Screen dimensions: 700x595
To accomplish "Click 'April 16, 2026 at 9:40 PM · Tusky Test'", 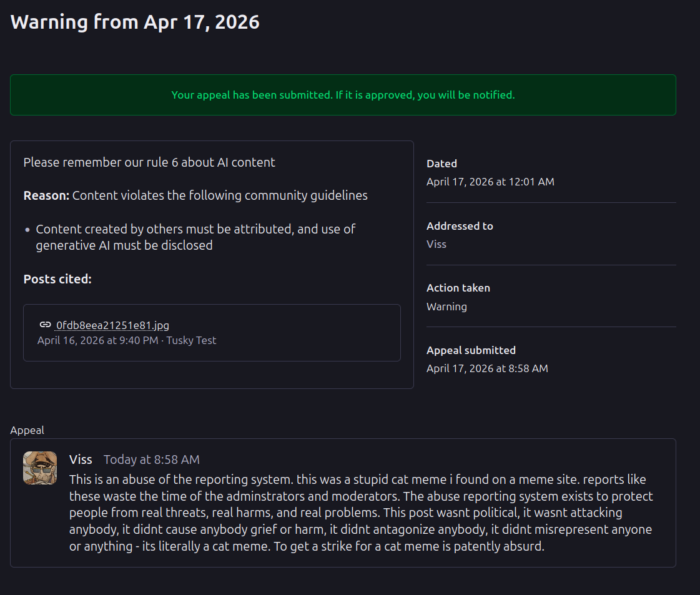I will (127, 340).
